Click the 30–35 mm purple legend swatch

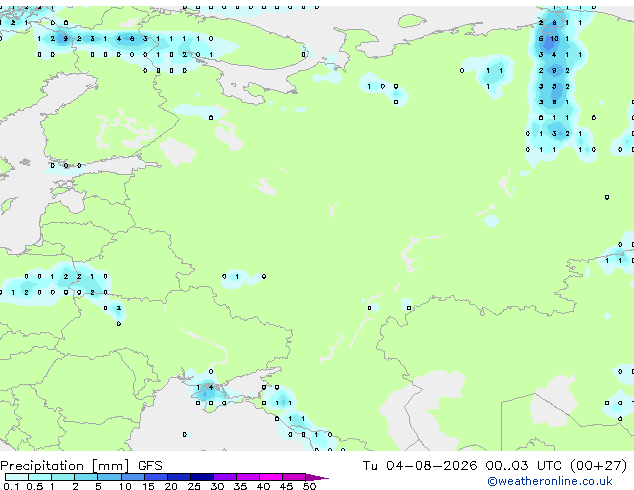pyautogui.click(x=224, y=477)
